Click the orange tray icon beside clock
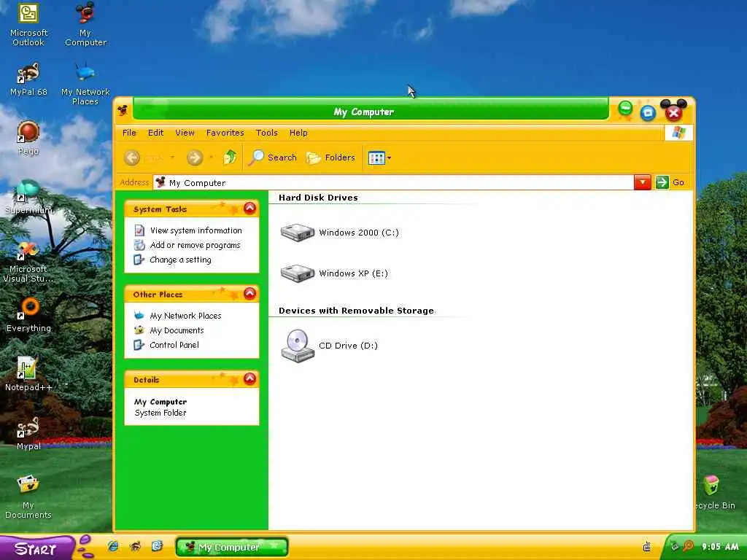The image size is (747, 560). click(x=688, y=546)
